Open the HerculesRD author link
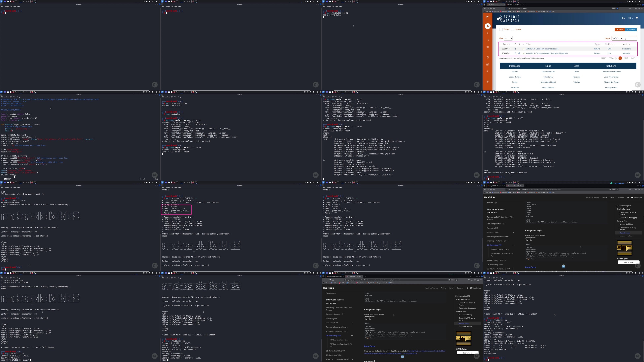Screen dimensions: 644x362 pyautogui.click(x=626, y=49)
